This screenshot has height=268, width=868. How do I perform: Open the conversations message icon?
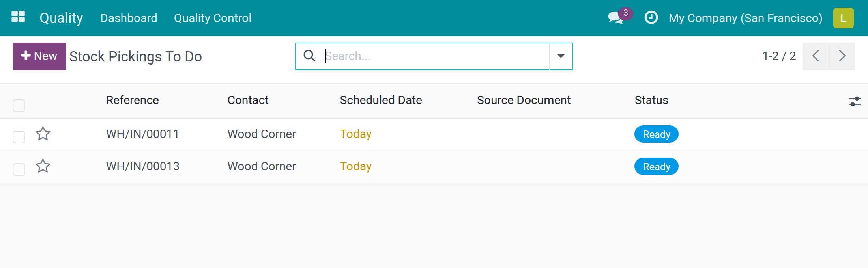(x=616, y=18)
